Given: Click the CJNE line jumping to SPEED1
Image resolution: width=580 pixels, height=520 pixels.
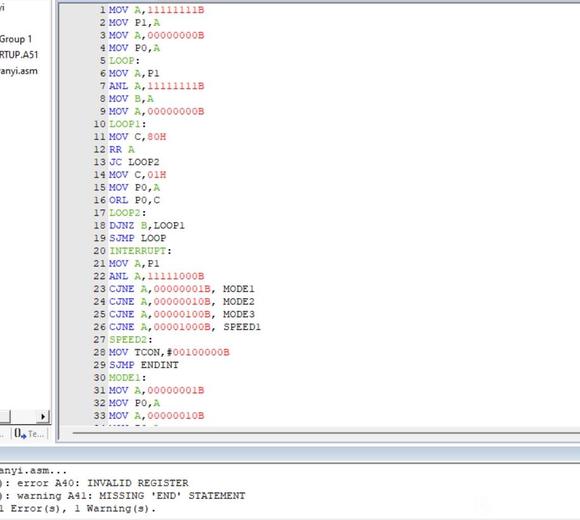Looking at the screenshot, I should (185, 327).
